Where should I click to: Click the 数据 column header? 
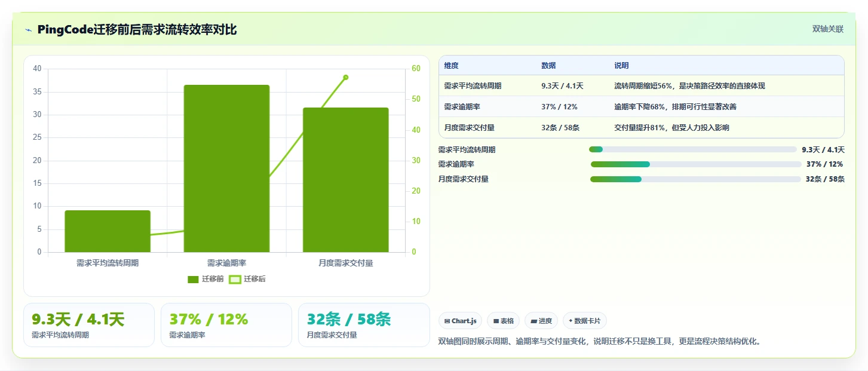[548, 66]
